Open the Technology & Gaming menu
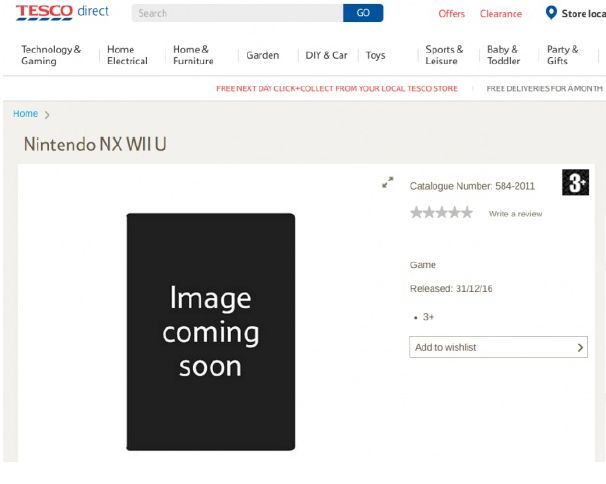This screenshot has height=484, width=606. click(51, 55)
